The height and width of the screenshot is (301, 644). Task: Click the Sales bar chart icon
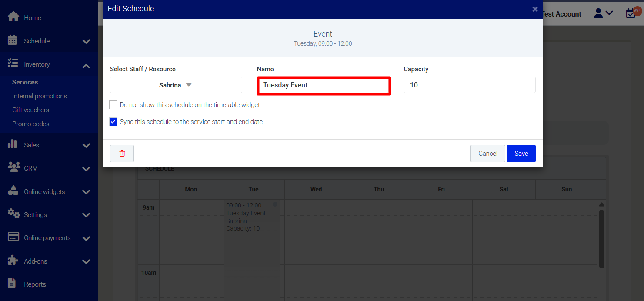[13, 144]
